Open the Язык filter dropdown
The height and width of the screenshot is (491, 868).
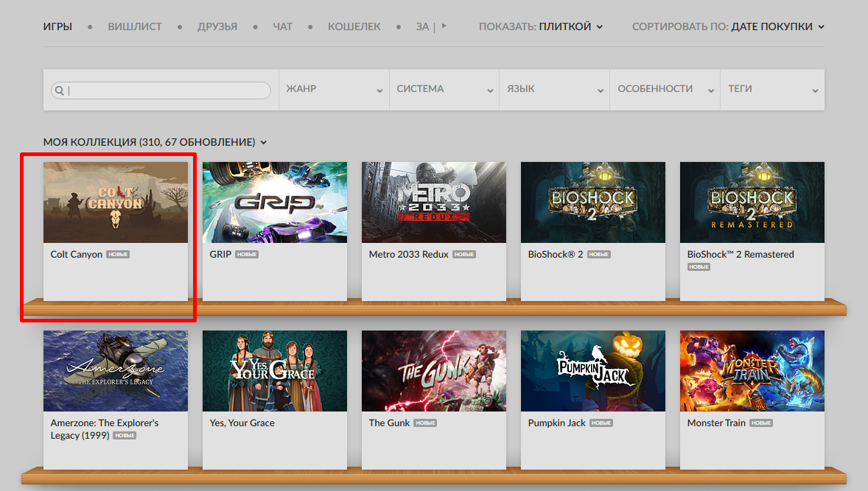[x=555, y=89]
